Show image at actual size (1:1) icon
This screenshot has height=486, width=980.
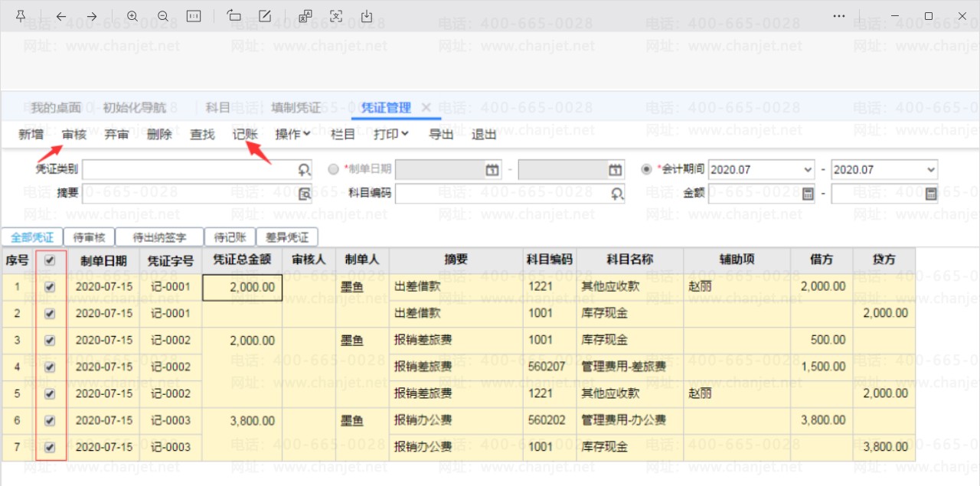(x=194, y=16)
